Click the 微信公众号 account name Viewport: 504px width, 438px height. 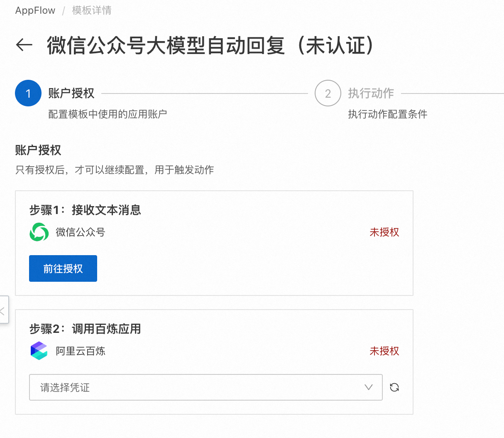81,232
